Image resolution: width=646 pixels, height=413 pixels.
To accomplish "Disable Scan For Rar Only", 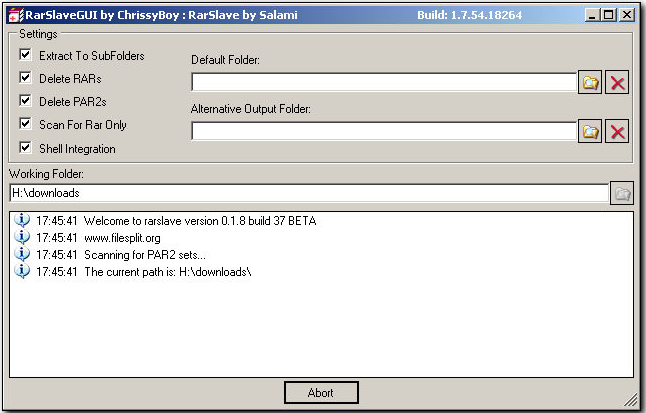I will pos(26,124).
